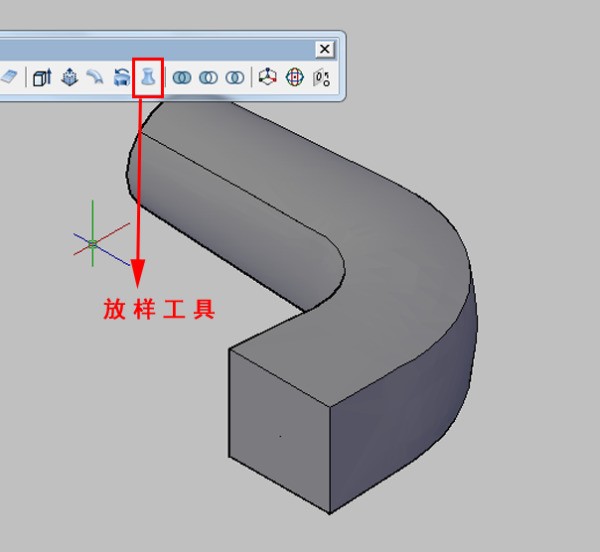
Task: Select the Extrude tool
Action: (x=42, y=78)
